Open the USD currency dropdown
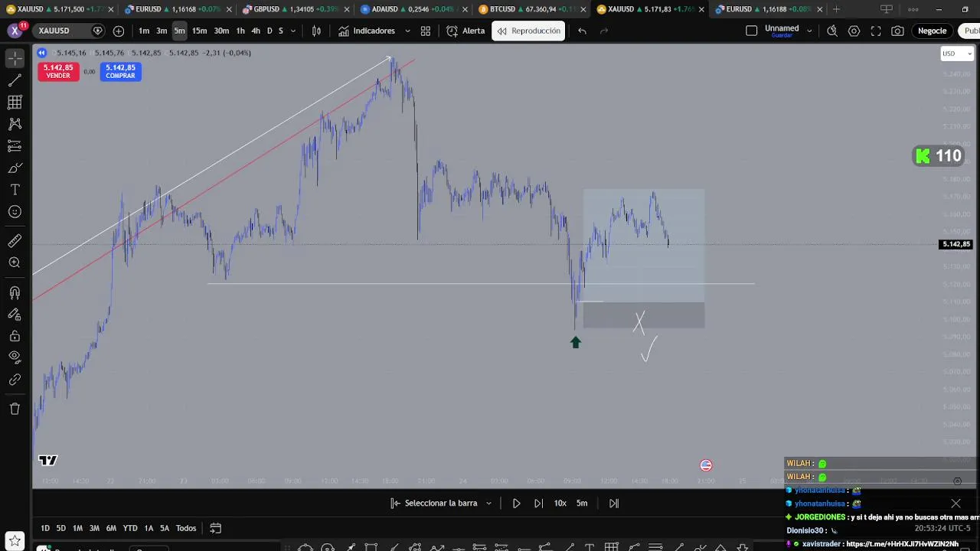980x551 pixels. (956, 54)
